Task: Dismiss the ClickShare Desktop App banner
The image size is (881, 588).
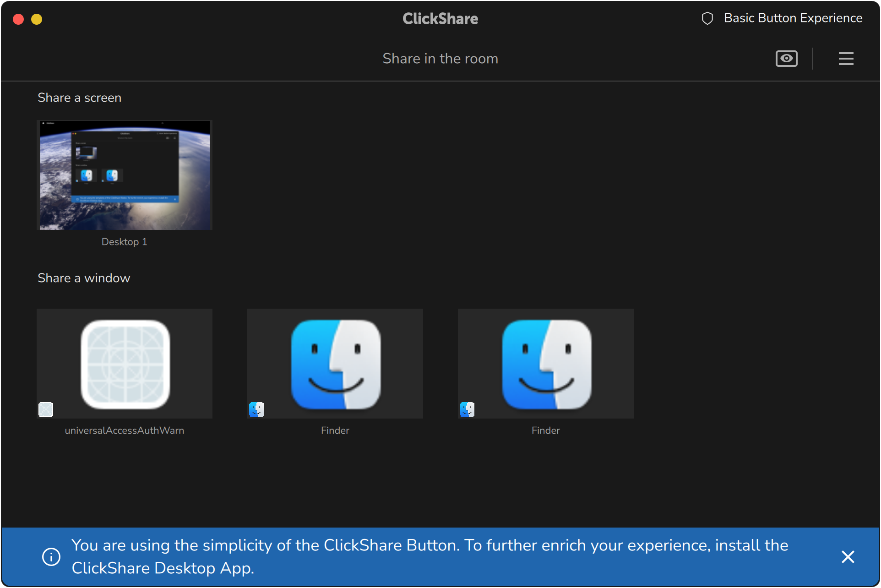Action: pyautogui.click(x=848, y=556)
